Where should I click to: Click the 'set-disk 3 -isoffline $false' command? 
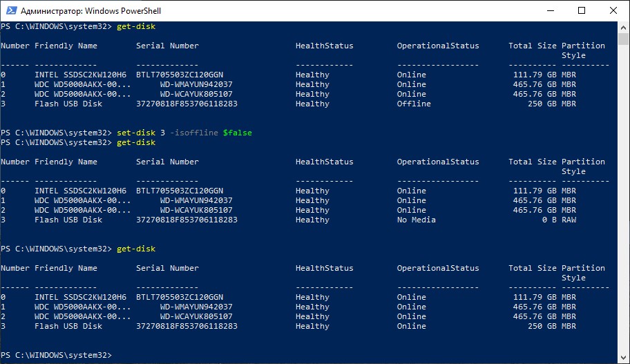(x=184, y=133)
